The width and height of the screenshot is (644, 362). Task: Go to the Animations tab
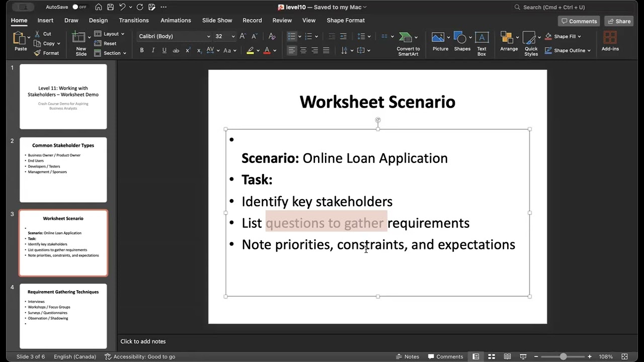coord(176,21)
